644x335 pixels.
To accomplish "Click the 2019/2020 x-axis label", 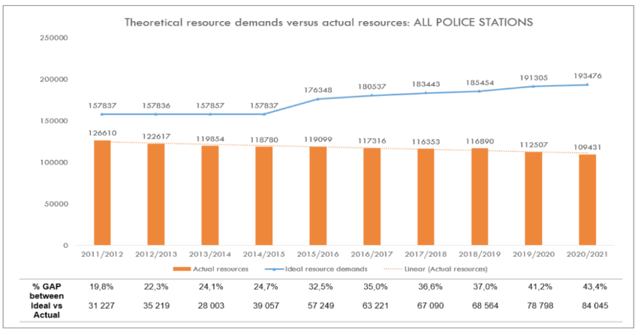I will click(x=534, y=255).
